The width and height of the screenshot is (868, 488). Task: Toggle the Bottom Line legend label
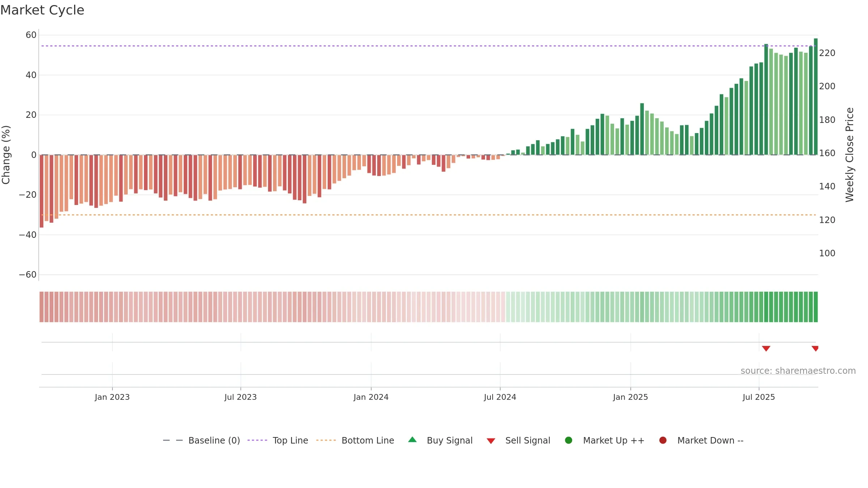pyautogui.click(x=368, y=441)
